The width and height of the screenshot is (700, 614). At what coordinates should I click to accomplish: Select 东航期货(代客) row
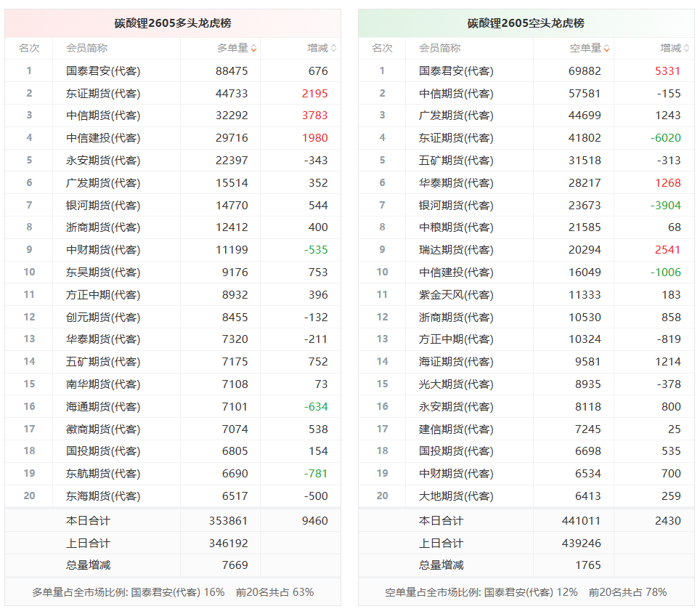(x=173, y=474)
